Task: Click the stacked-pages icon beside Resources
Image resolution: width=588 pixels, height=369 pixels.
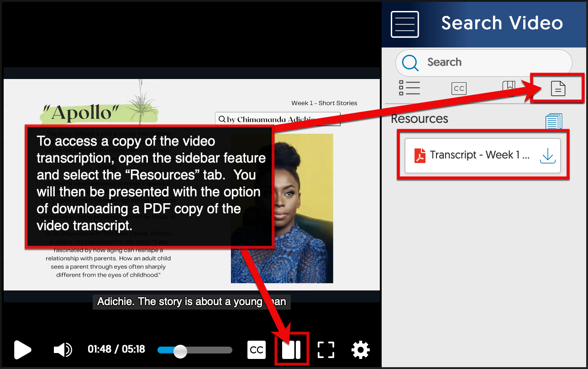Action: (553, 121)
